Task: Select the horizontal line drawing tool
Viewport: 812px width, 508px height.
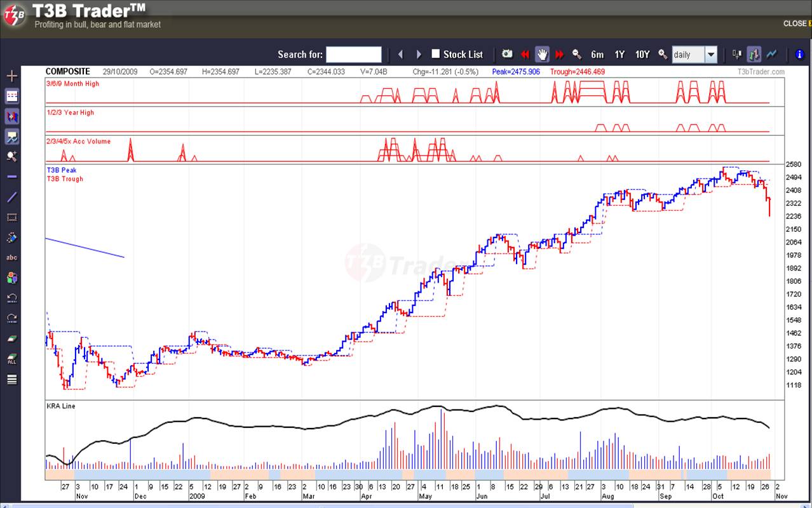Action: 11,177
